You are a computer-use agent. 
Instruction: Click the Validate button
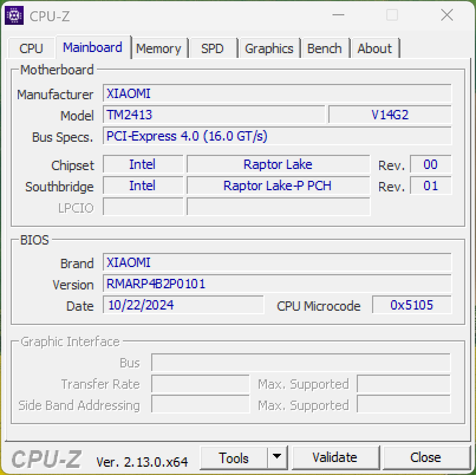[x=335, y=457]
